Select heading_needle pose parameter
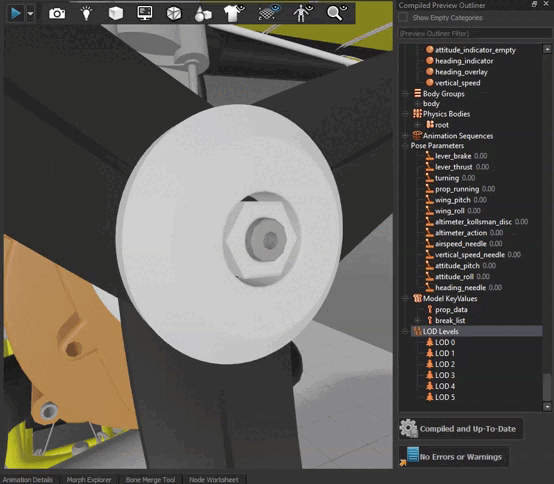Screen dimensions: 554x484 click(x=468, y=288)
